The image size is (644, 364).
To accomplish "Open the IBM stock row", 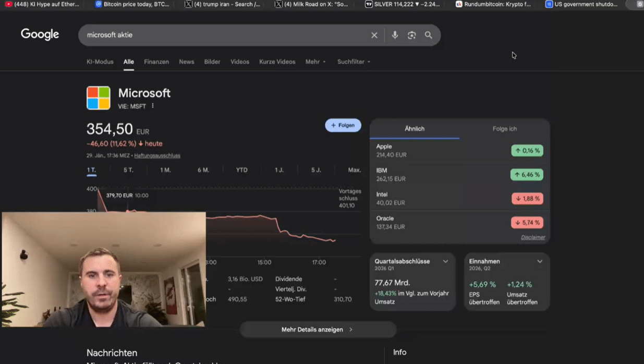I will pyautogui.click(x=459, y=175).
